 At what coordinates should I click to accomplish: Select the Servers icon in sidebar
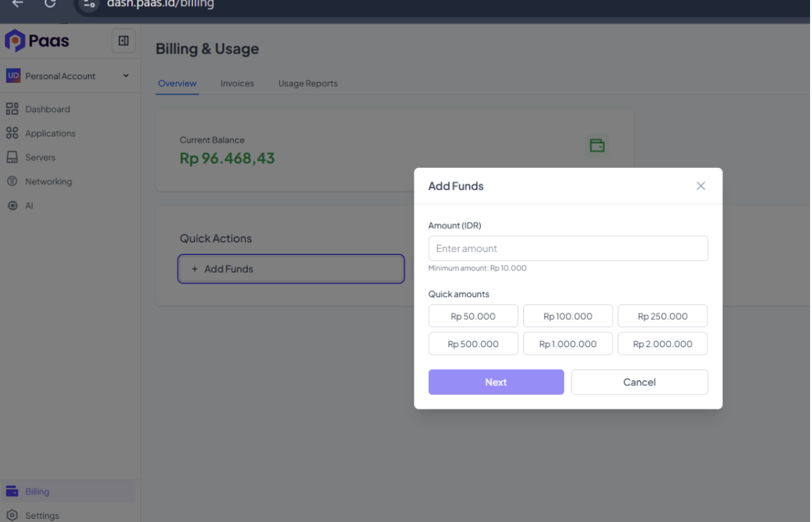click(x=12, y=157)
